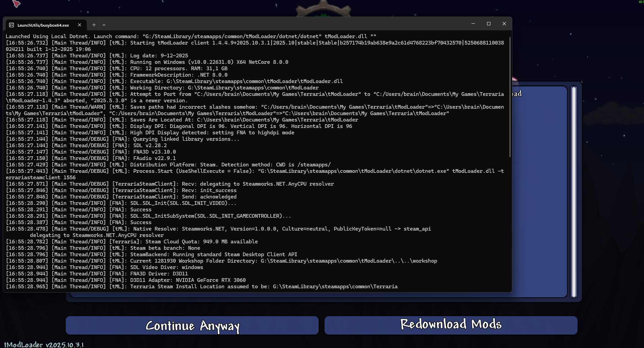Screen dimensions: 644x348
Task: Click the "Terraria Steam Install Location assumed" line
Action: pyautogui.click(x=202, y=287)
